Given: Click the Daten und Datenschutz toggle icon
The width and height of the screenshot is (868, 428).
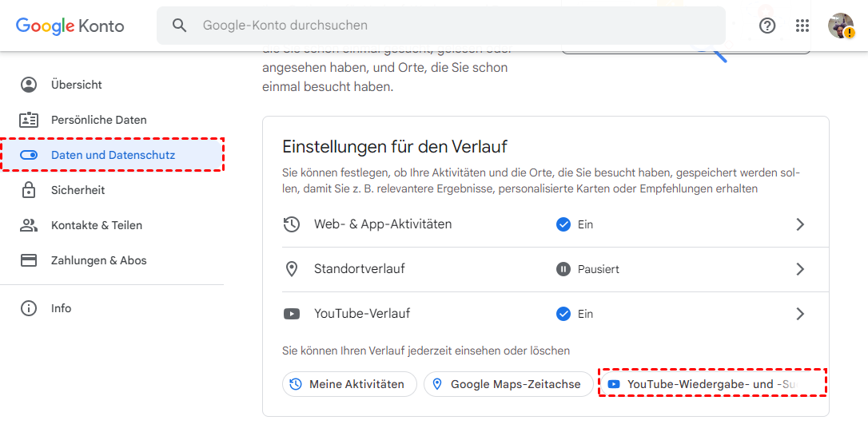Looking at the screenshot, I should tap(28, 156).
